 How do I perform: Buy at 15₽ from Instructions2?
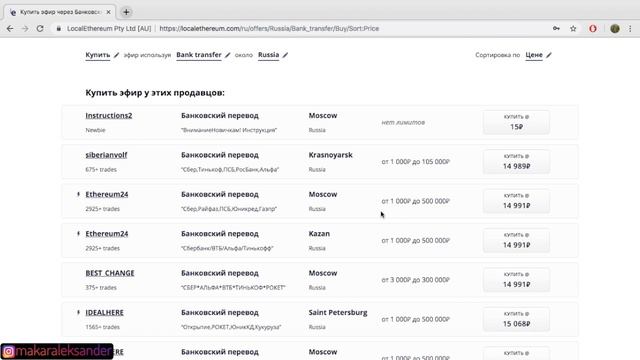click(516, 122)
